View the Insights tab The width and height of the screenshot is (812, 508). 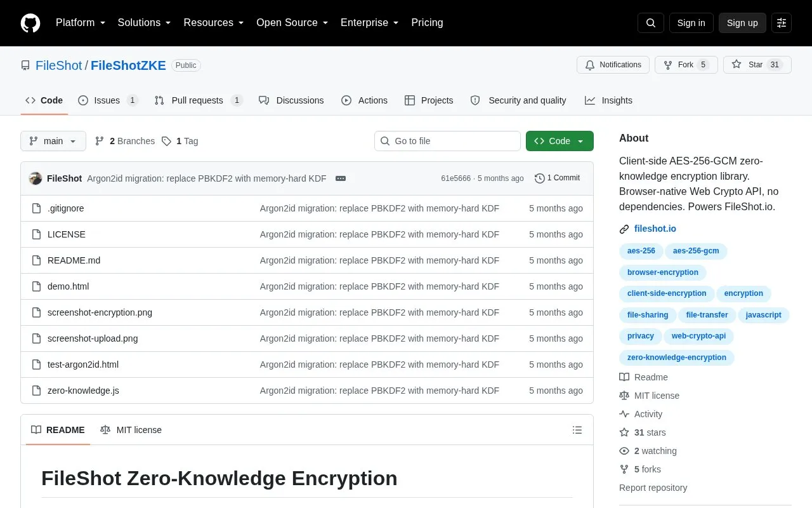[608, 100]
